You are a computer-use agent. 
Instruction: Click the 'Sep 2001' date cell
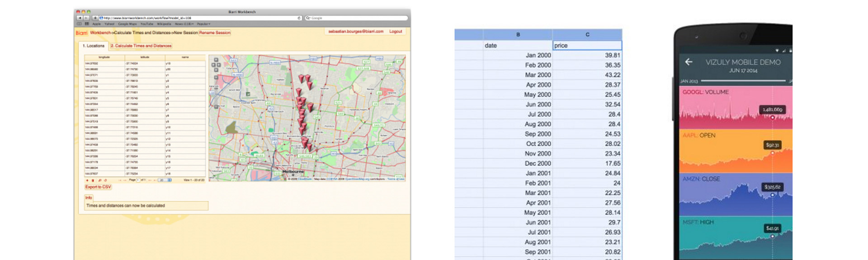click(518, 252)
